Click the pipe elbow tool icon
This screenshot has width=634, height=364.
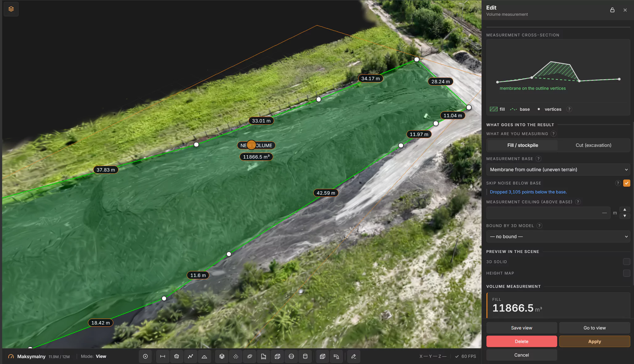pyautogui.click(x=336, y=356)
